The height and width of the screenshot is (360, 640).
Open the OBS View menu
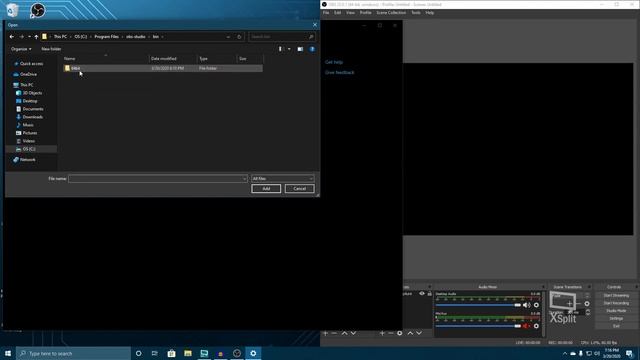(x=350, y=13)
